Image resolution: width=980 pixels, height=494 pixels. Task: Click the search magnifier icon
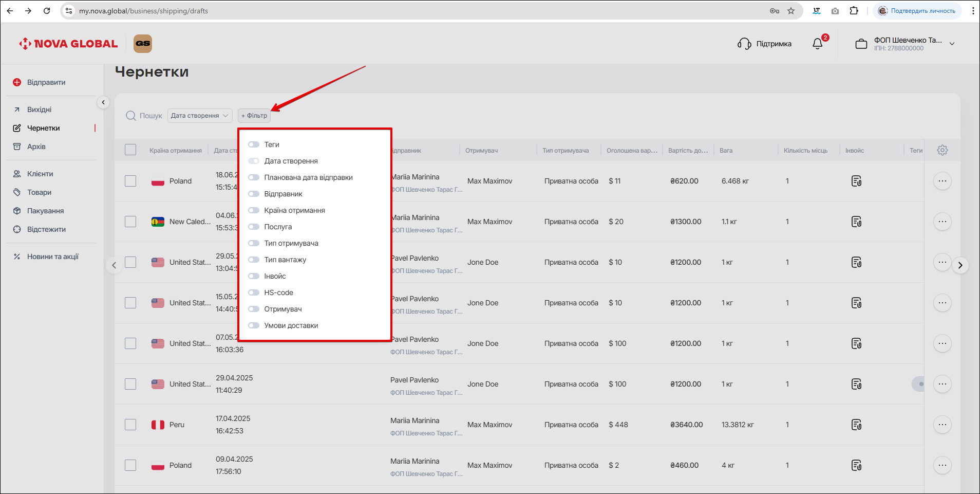click(x=131, y=116)
